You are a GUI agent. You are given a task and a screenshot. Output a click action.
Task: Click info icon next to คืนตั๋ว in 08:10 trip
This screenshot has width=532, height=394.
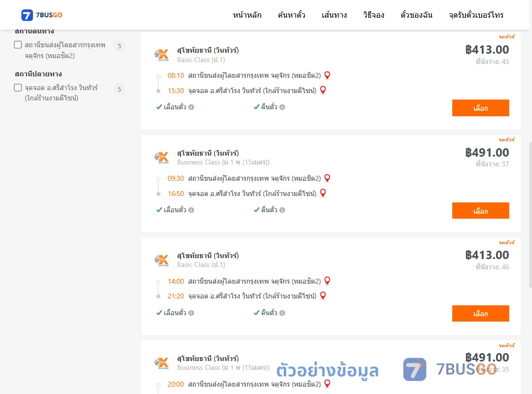click(x=282, y=107)
